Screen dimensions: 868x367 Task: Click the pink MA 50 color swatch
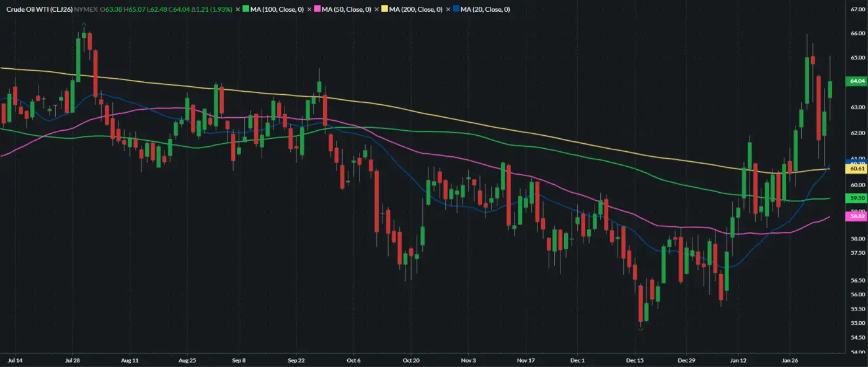tap(317, 10)
